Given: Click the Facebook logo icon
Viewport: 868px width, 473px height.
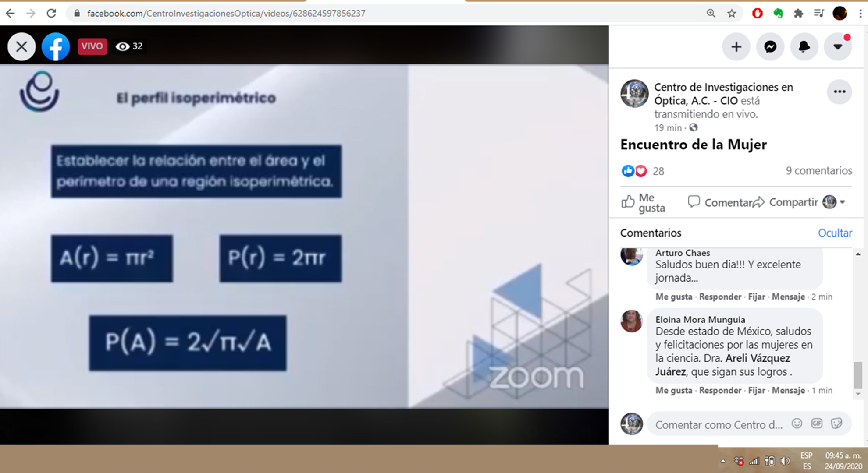Looking at the screenshot, I should click(x=56, y=46).
